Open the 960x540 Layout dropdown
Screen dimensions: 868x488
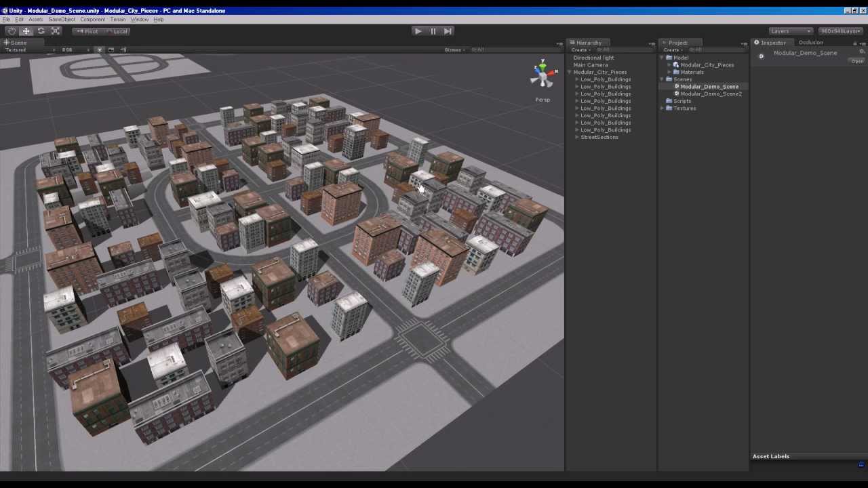(x=841, y=31)
